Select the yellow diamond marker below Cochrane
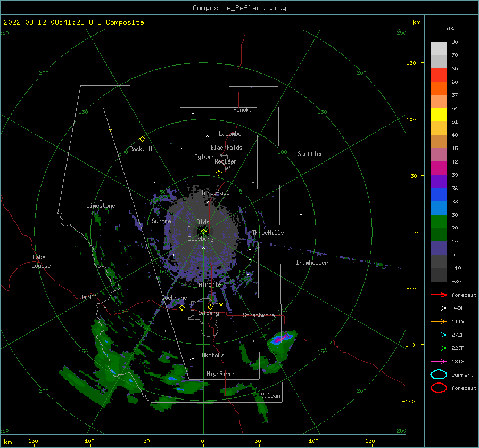479x448 pixels. pos(182,308)
